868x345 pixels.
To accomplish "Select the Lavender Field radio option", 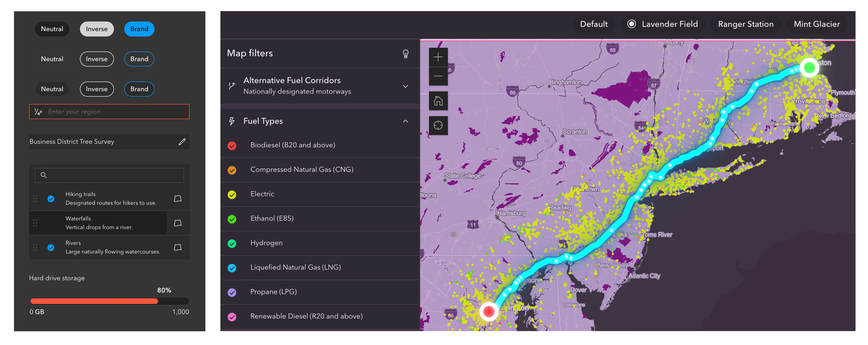I will [632, 24].
